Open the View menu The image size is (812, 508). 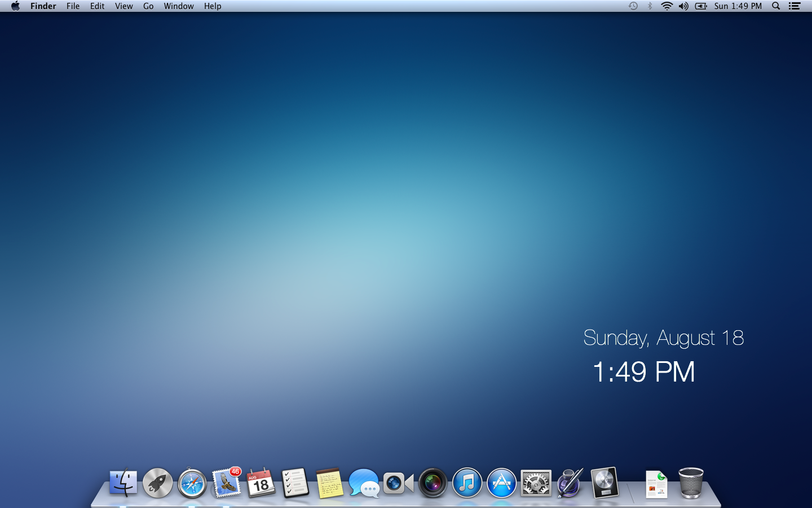click(x=123, y=6)
